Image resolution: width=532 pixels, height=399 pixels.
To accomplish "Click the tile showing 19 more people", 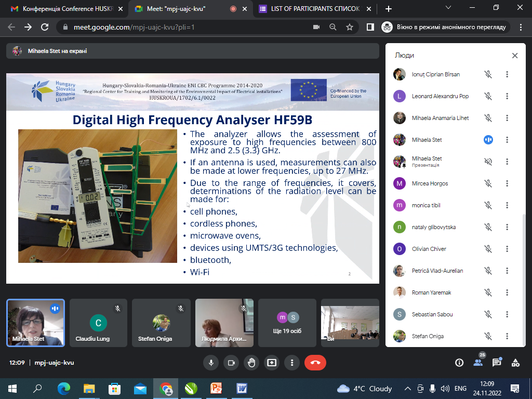I will tap(287, 322).
